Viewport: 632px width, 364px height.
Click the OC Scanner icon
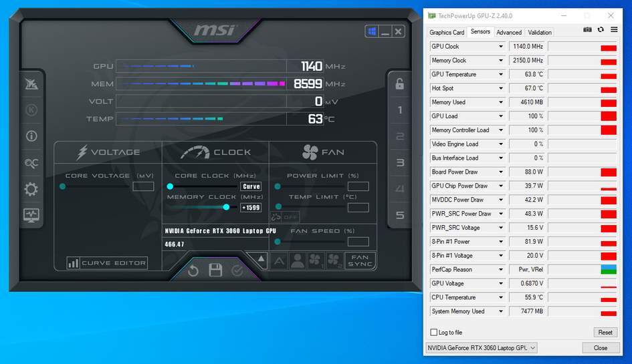31,163
